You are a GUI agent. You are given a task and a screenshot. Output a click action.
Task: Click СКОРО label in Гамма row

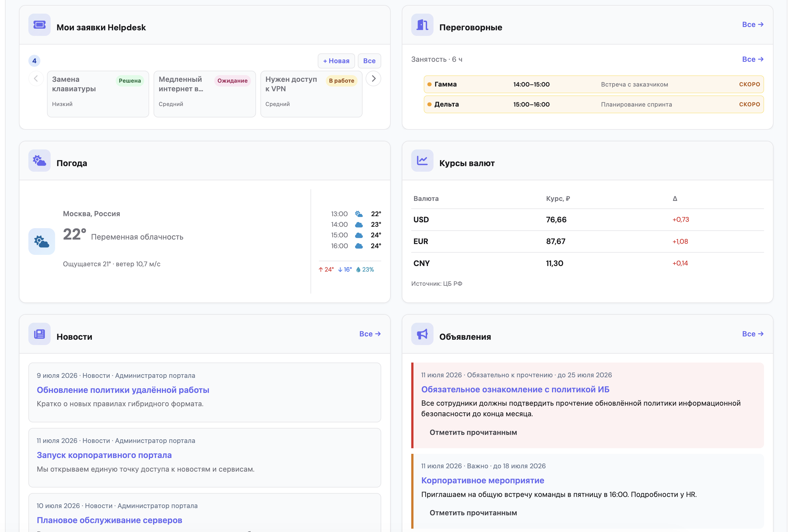pyautogui.click(x=749, y=85)
